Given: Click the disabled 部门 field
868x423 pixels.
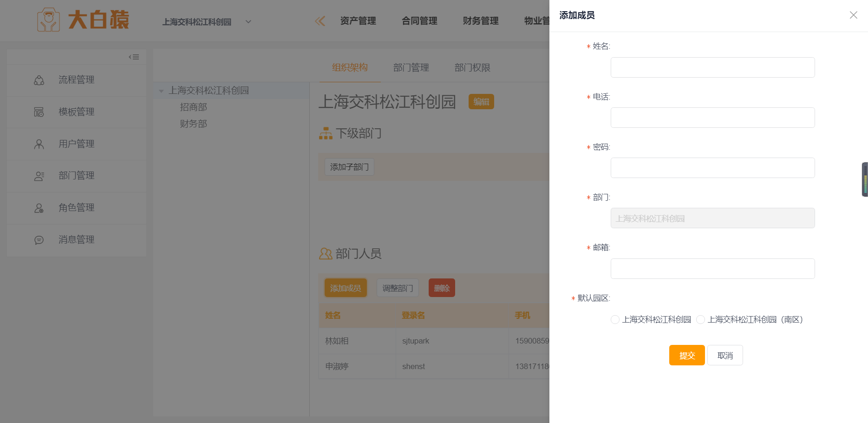Looking at the screenshot, I should pyautogui.click(x=712, y=218).
